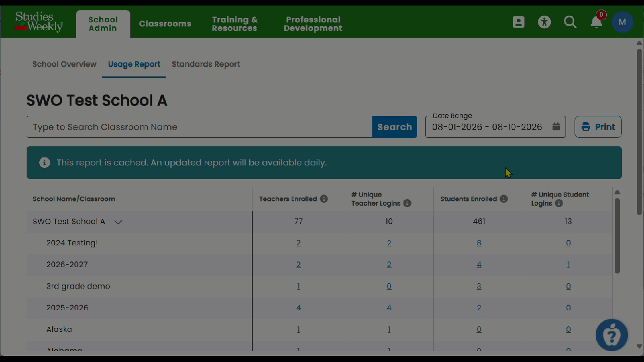644x362 pixels.
Task: Click the table's vertical scrollbar thumb
Action: 617,236
